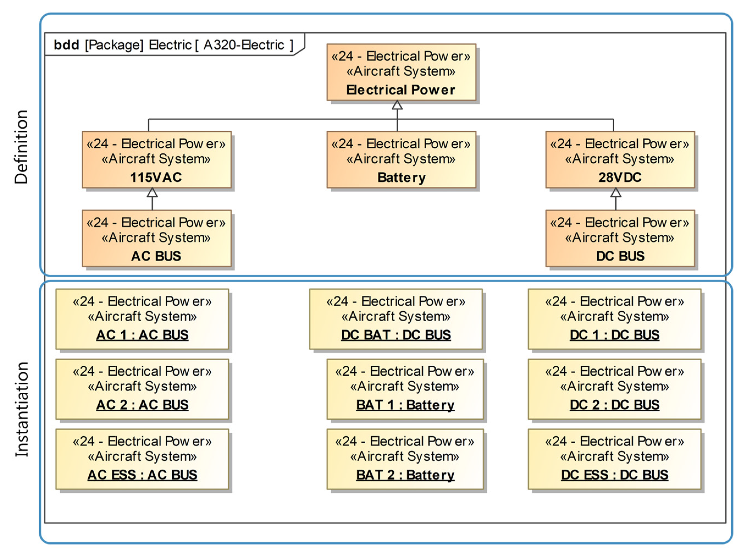Click the 28VDC block

coord(620,160)
